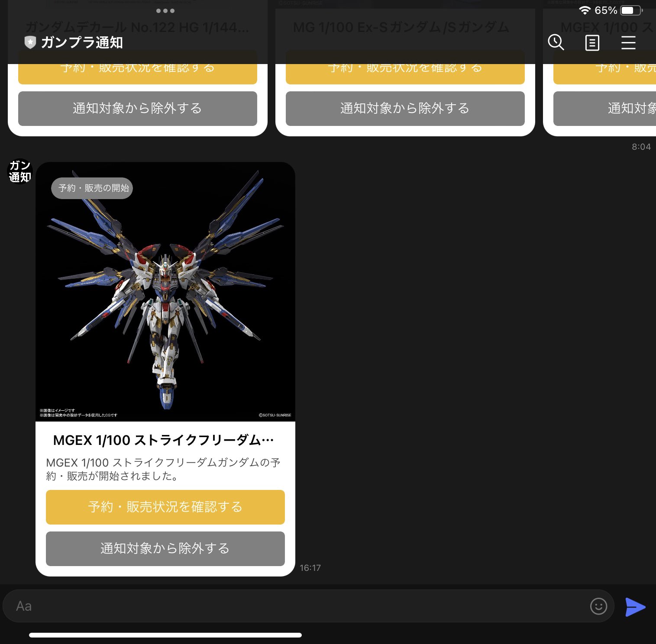Image resolution: width=656 pixels, height=644 pixels.
Task: Open the notes document icon
Action: pyautogui.click(x=592, y=43)
